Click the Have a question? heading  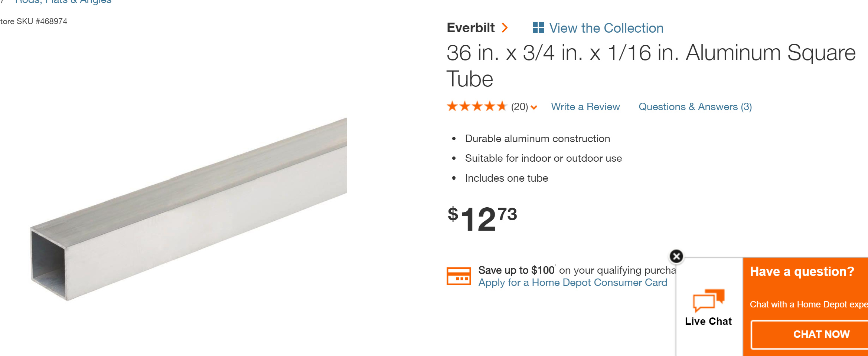click(x=802, y=271)
